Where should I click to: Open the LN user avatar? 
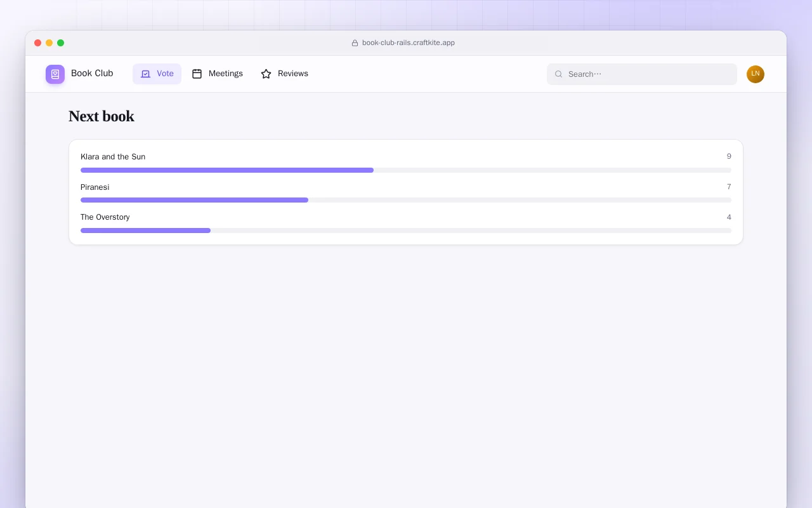pos(756,74)
